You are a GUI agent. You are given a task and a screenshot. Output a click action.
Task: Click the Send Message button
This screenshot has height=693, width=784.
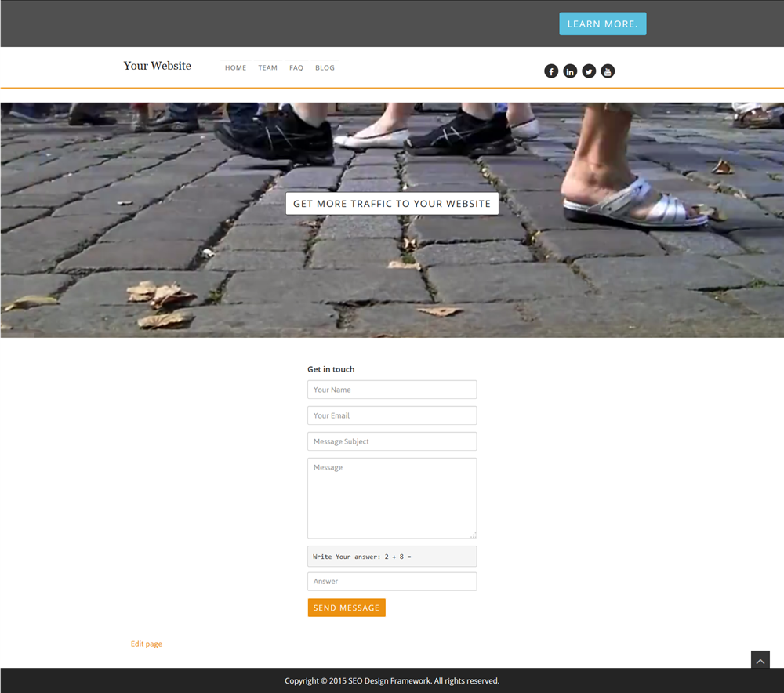point(347,608)
